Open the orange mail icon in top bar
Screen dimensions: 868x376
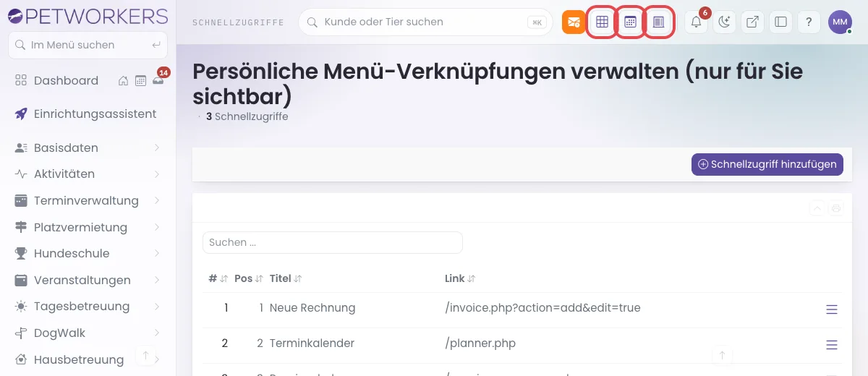click(574, 22)
